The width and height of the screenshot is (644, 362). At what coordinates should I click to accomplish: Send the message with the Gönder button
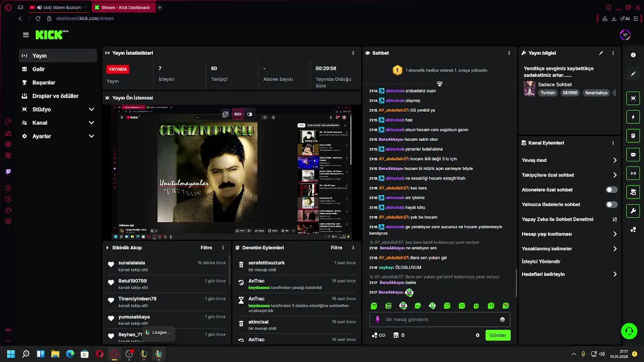point(498,335)
